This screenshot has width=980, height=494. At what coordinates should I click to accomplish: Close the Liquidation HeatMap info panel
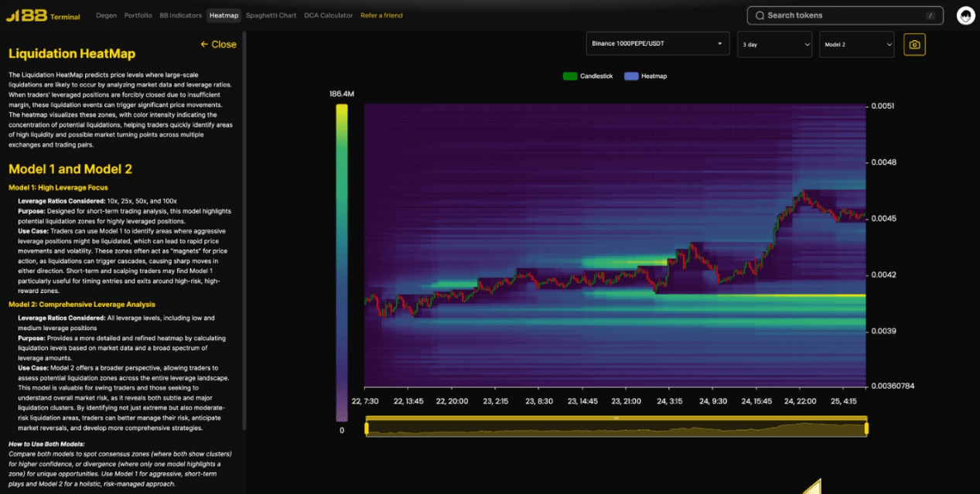[218, 44]
